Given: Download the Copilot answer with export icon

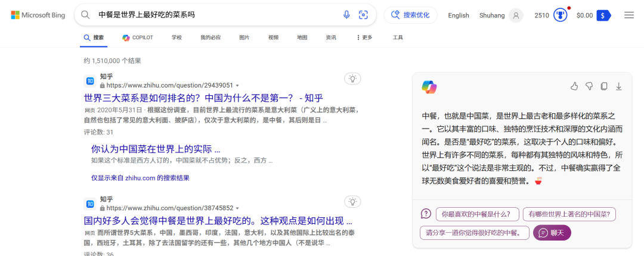Looking at the screenshot, I should (619, 86).
